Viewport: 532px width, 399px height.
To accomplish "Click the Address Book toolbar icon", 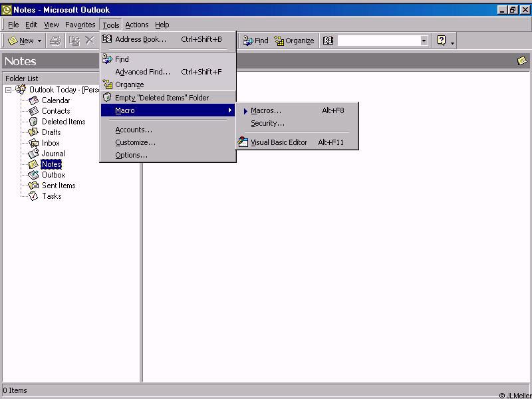I will click(328, 41).
